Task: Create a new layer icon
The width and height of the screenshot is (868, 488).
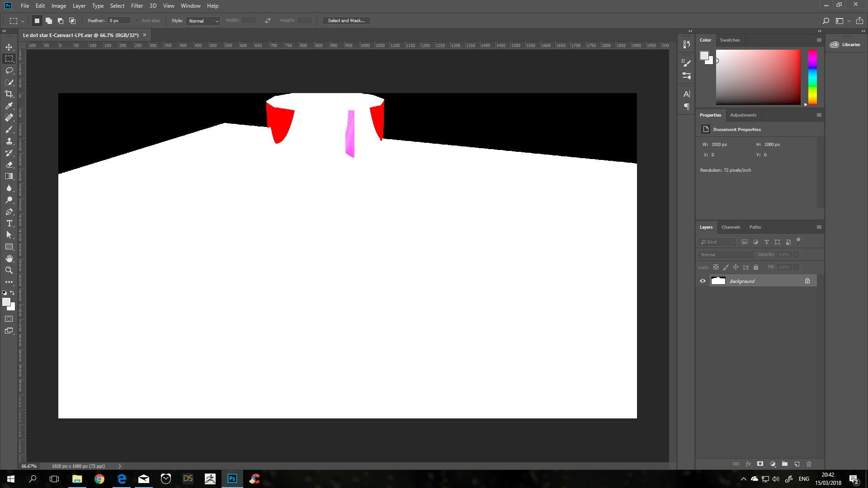Action: point(797,464)
